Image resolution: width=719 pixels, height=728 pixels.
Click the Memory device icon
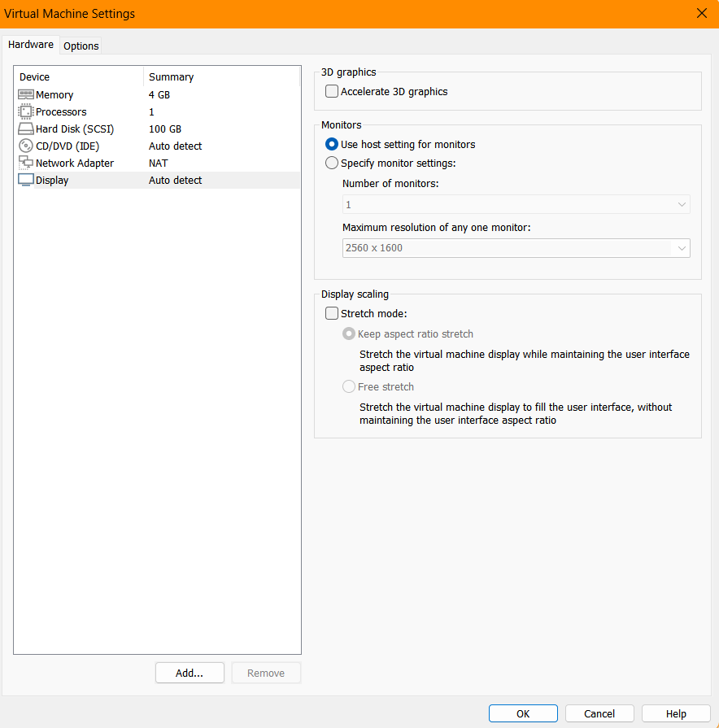point(25,94)
